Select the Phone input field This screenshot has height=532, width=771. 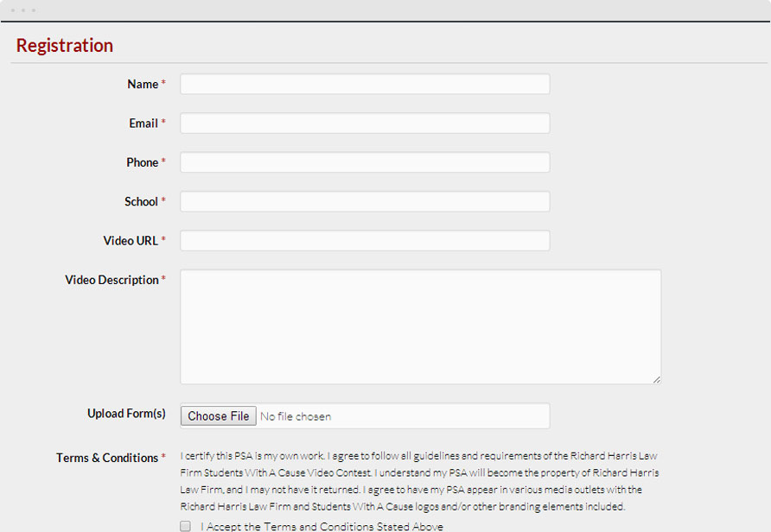[365, 162]
